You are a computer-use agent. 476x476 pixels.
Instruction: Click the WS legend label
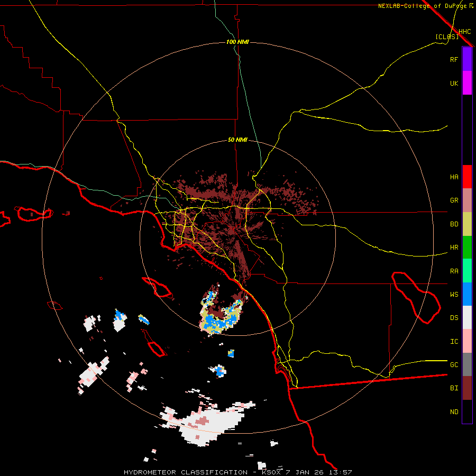(454, 294)
